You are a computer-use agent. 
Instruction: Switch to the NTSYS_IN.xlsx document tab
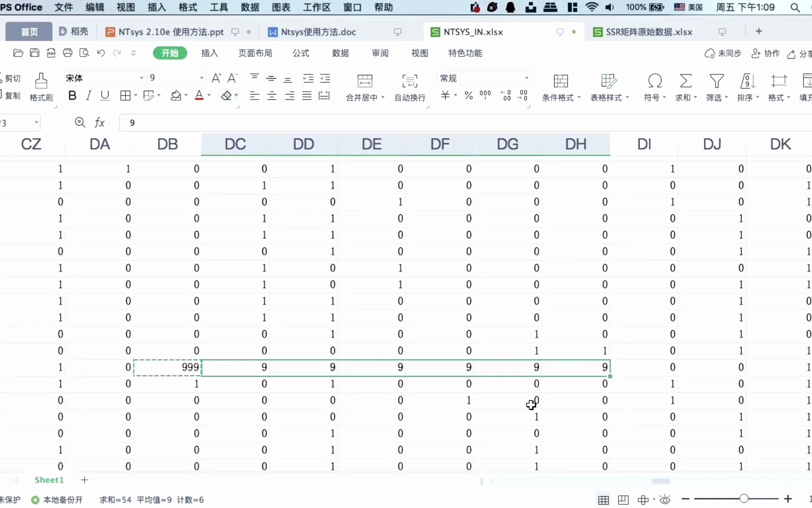click(x=472, y=32)
